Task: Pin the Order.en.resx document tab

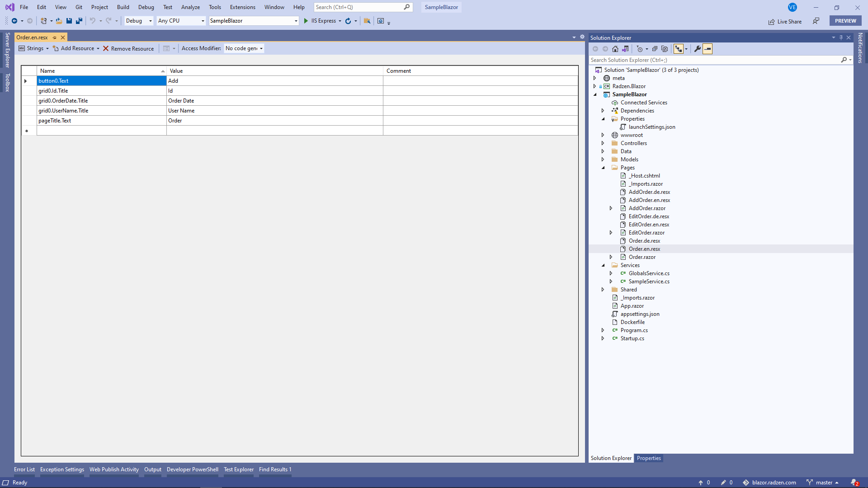Action: point(54,38)
